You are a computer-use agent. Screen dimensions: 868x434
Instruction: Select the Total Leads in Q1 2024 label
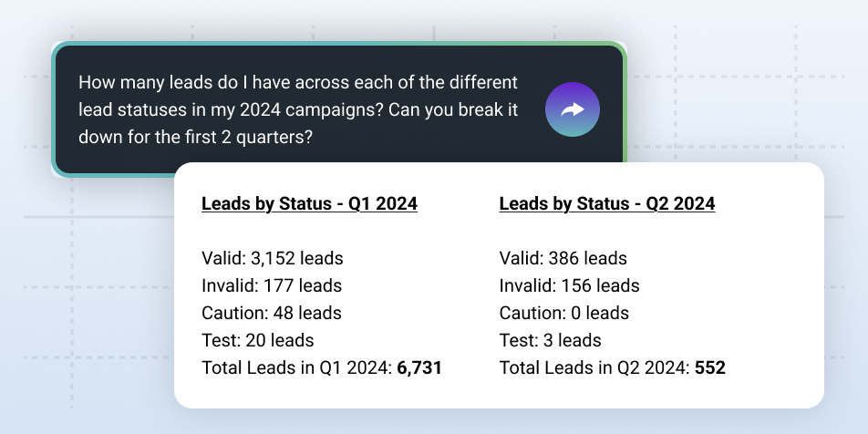pos(296,367)
